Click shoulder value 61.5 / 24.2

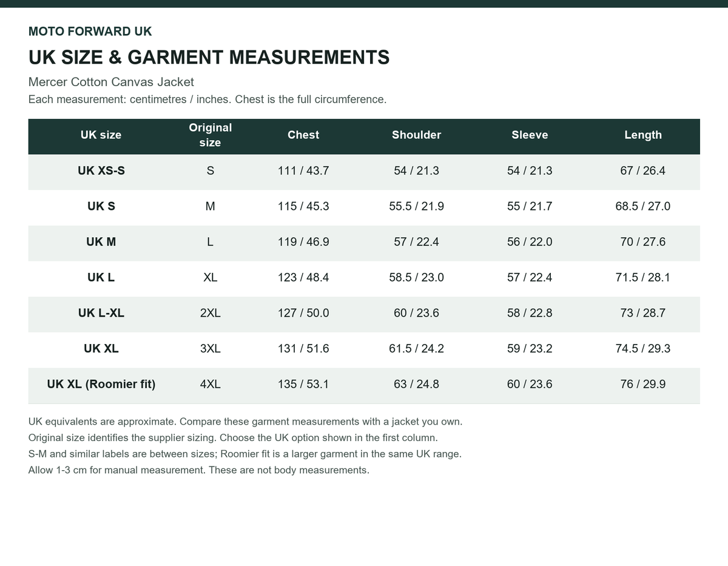point(416,348)
